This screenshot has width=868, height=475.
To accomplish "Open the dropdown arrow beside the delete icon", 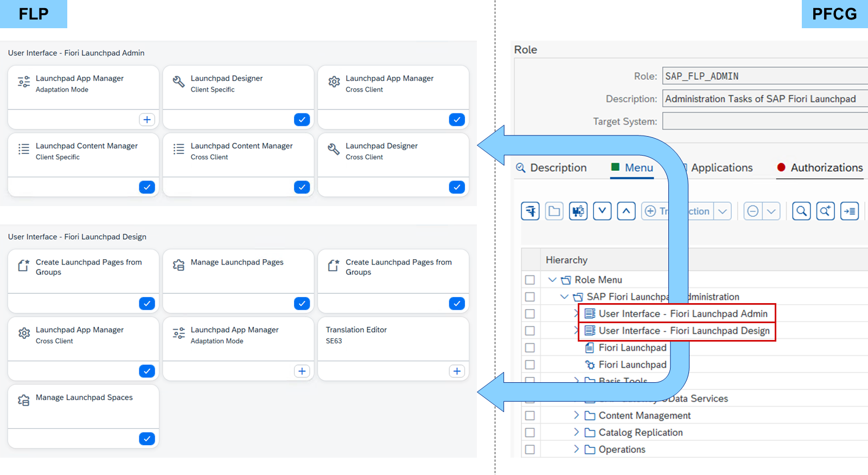I will point(771,211).
